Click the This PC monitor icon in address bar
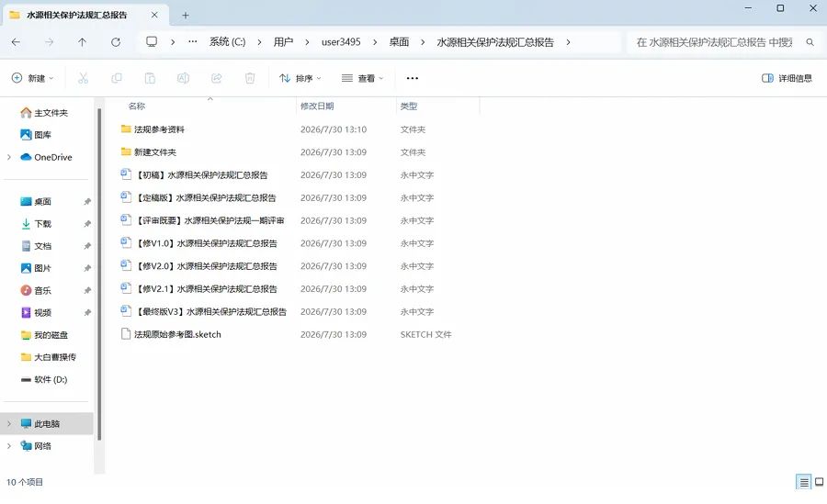The height and width of the screenshot is (504, 827). [152, 41]
